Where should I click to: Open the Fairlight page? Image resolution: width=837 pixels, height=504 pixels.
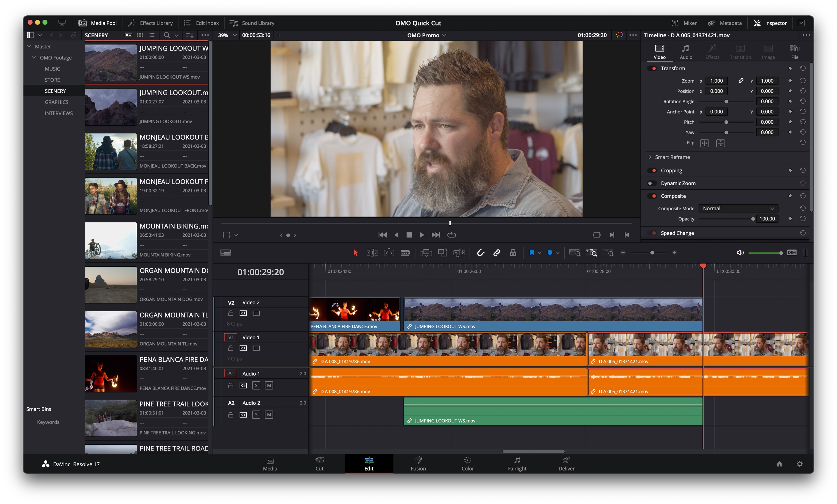click(x=517, y=464)
